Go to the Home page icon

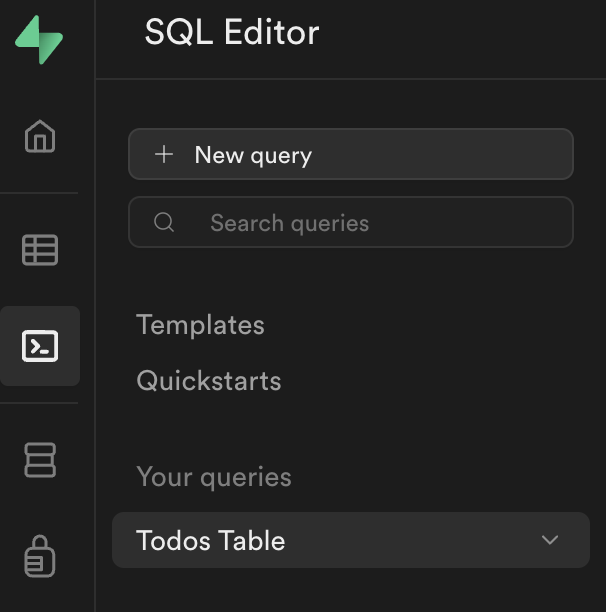(40, 136)
